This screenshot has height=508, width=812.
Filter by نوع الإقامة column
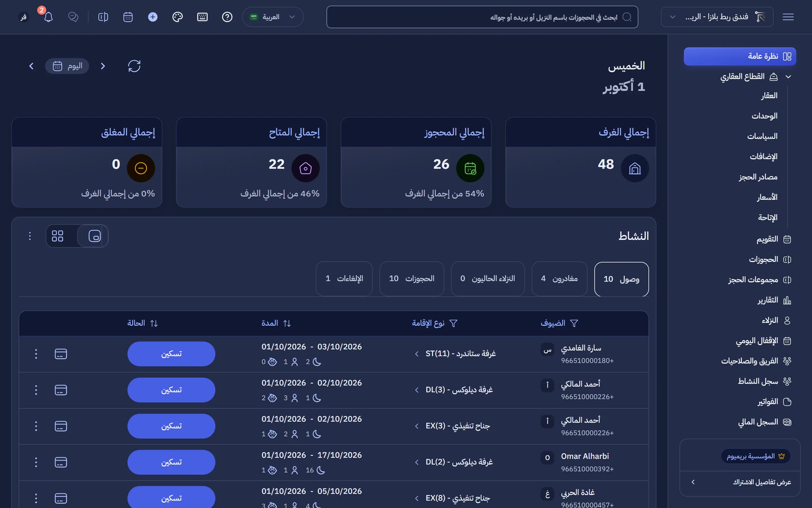tap(453, 323)
